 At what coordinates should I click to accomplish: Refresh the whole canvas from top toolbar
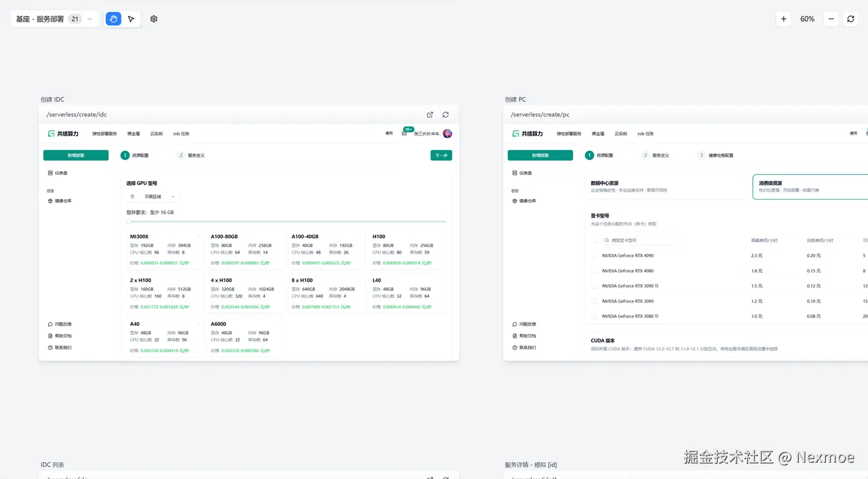tap(851, 19)
